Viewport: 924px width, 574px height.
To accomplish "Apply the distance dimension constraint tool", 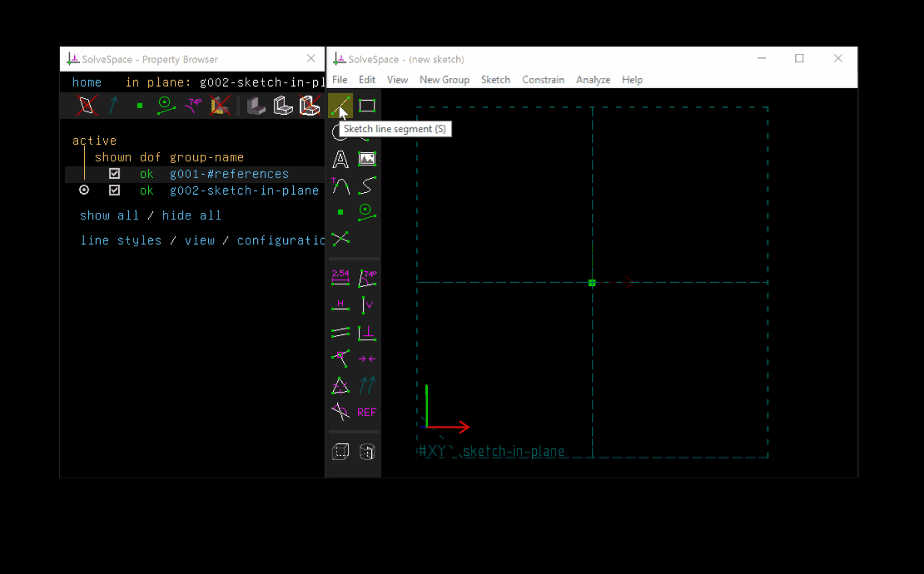I will [340, 278].
